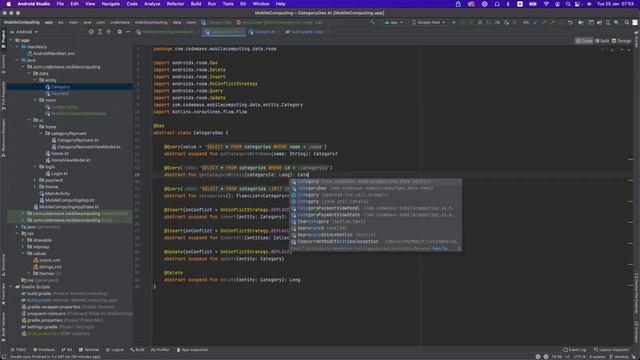This screenshot has width=640, height=360.
Task: Collapse the room folder in tree
Action: coord(35,100)
